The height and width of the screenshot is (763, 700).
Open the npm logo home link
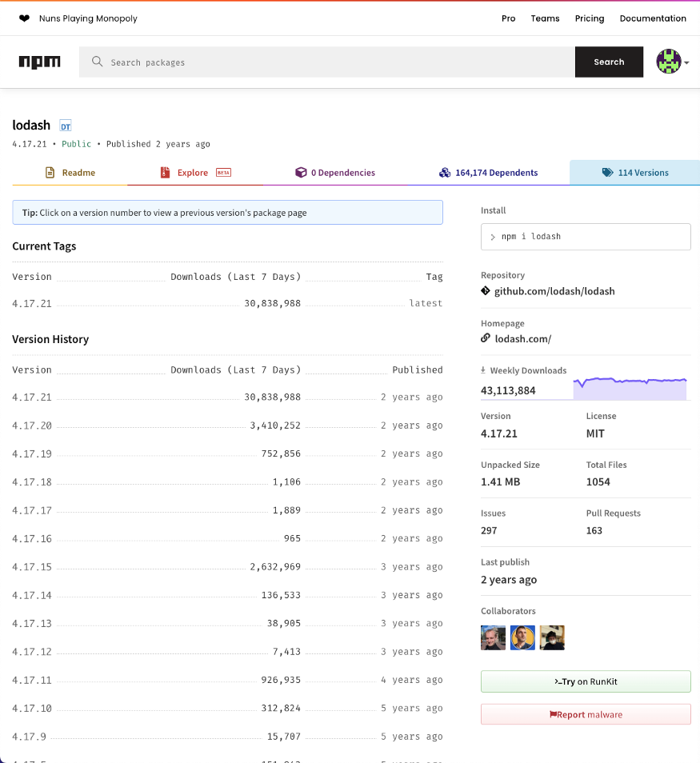click(39, 62)
